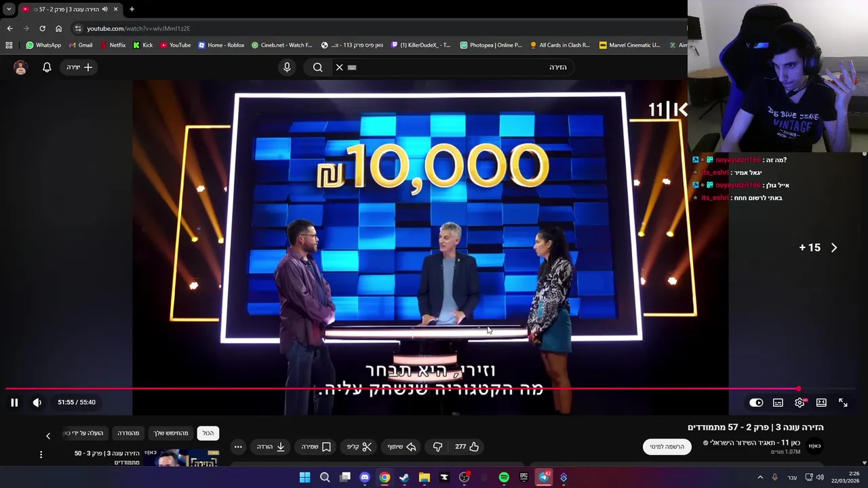
Task: Toggle YouTube autoplay switch
Action: pos(756,403)
